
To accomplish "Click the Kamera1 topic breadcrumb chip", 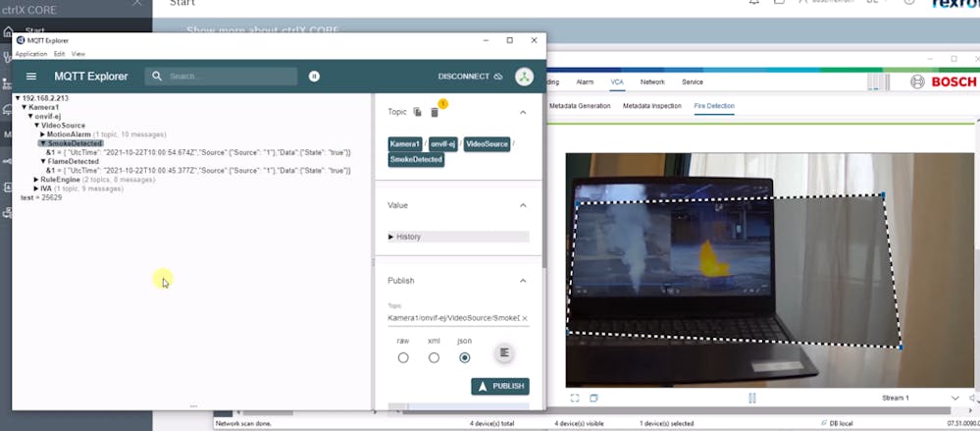I will click(x=405, y=144).
